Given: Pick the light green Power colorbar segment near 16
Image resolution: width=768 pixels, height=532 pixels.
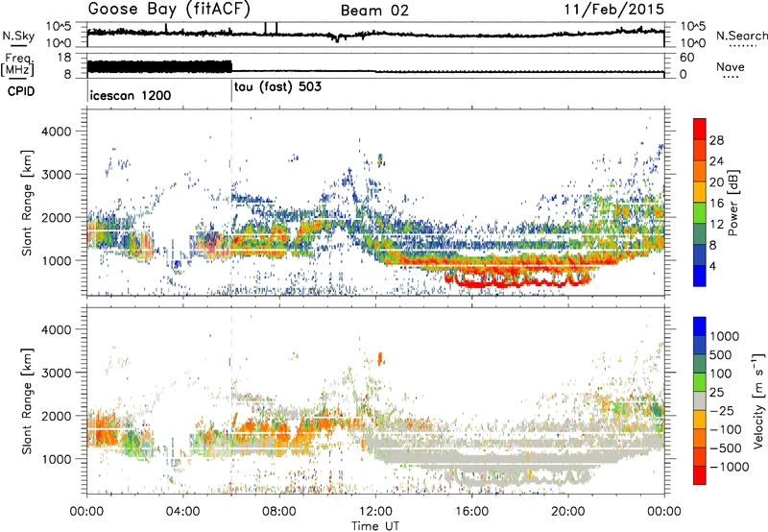Looking at the screenshot, I should [x=700, y=213].
